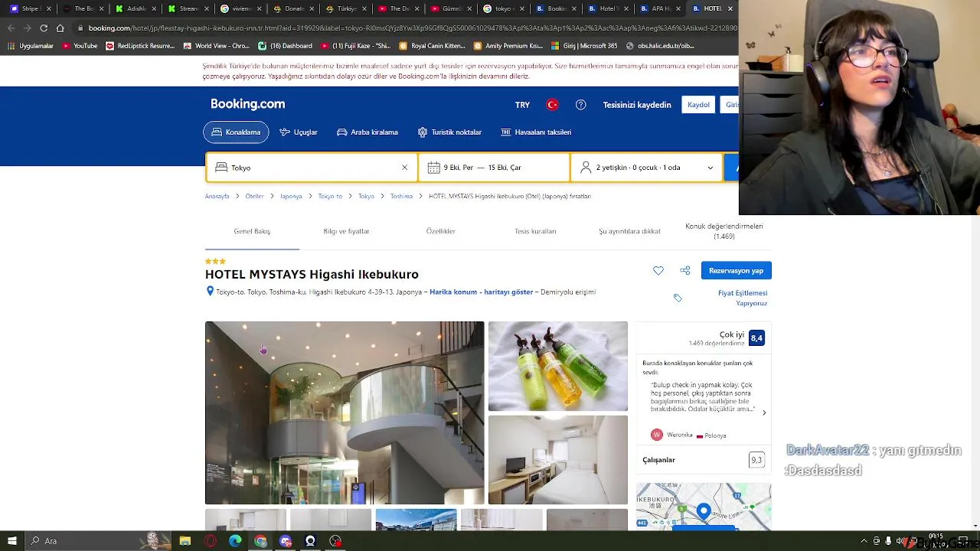Switch to the Şu ayrıntılara dikkat tab
This screenshot has width=980, height=551.
pos(629,231)
